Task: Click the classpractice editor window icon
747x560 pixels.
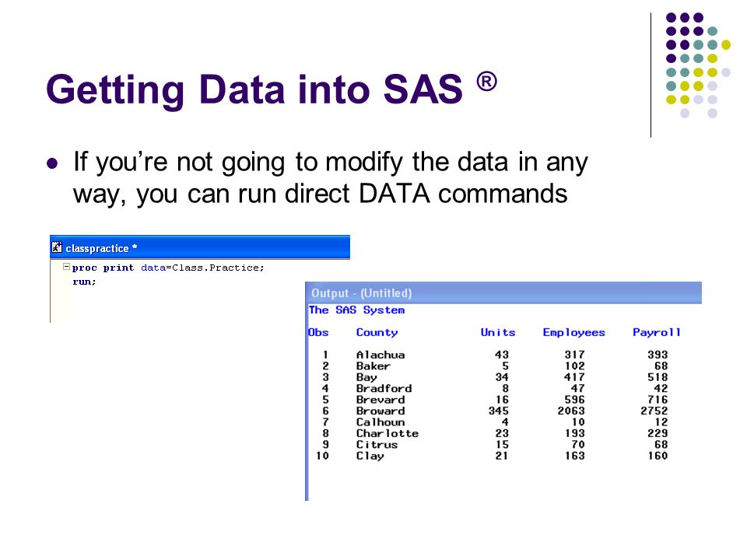Action: coord(57,247)
